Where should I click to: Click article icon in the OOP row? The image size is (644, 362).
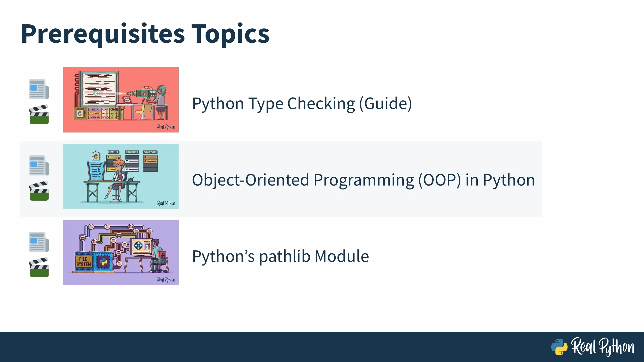tap(38, 165)
